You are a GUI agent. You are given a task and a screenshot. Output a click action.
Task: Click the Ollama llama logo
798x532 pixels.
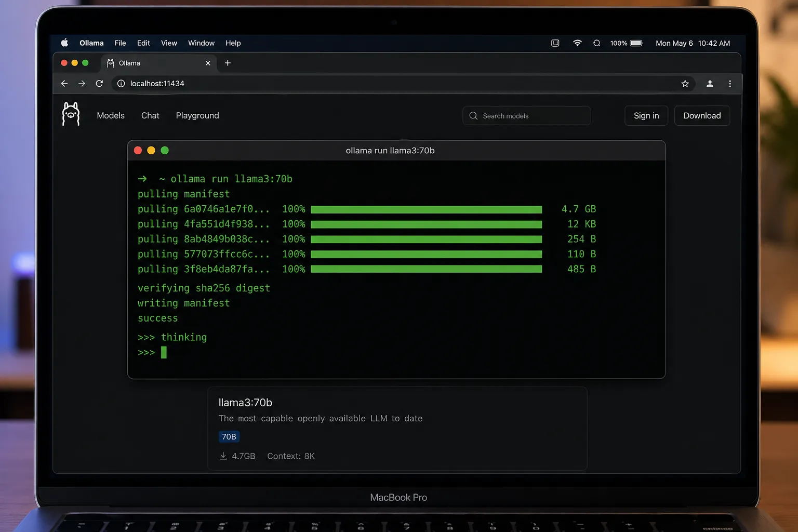[71, 114]
